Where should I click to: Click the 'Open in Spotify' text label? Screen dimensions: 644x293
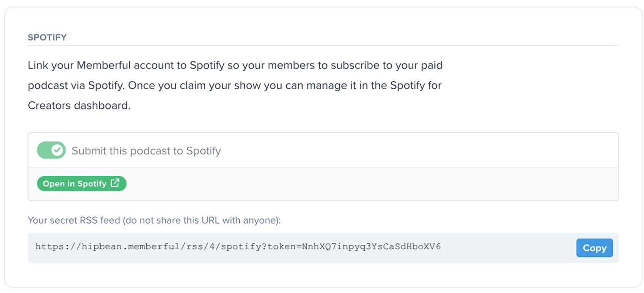74,183
